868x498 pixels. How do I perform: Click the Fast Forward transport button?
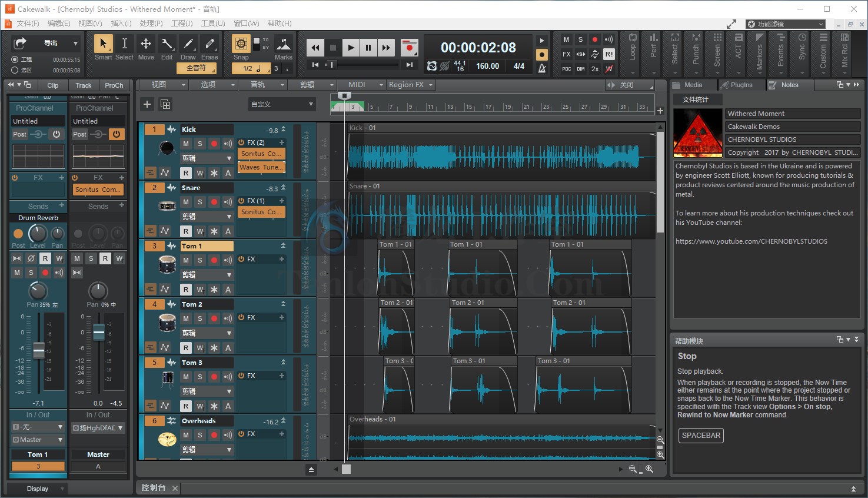pos(386,48)
